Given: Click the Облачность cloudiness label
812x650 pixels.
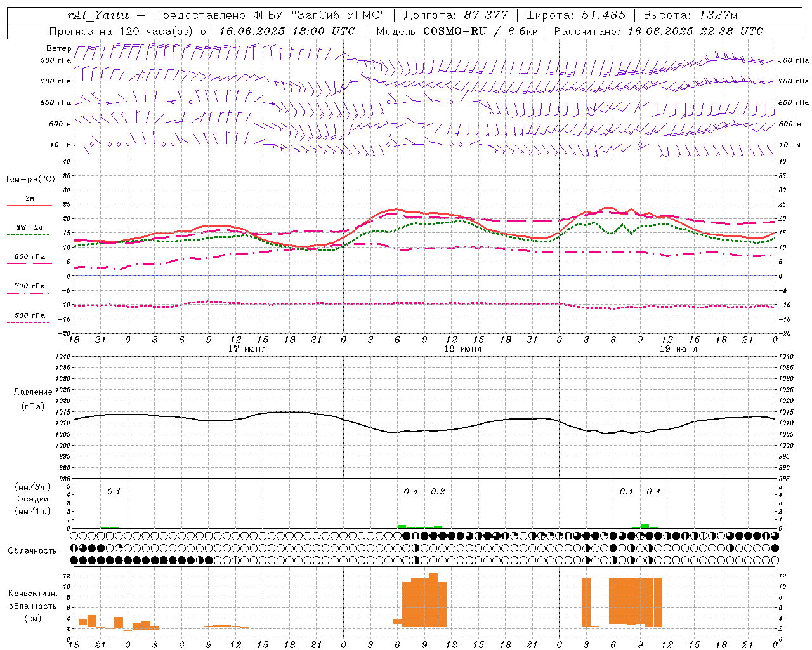Looking at the screenshot, I should click(x=32, y=551).
